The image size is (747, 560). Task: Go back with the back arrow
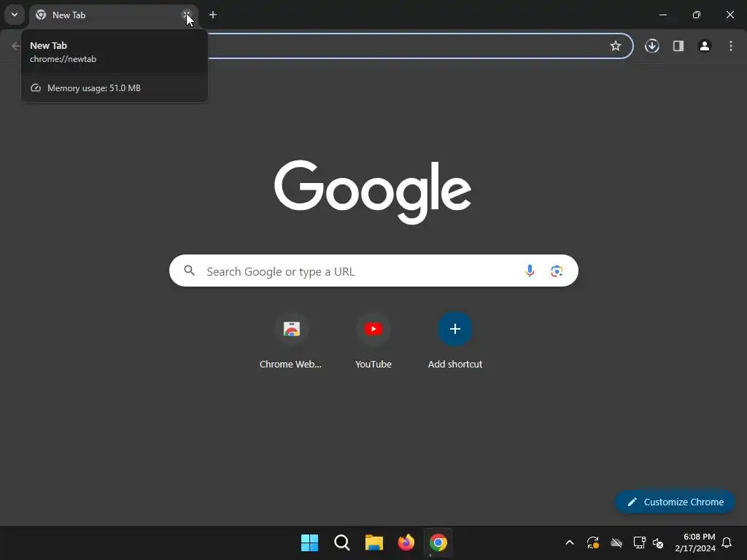16,46
